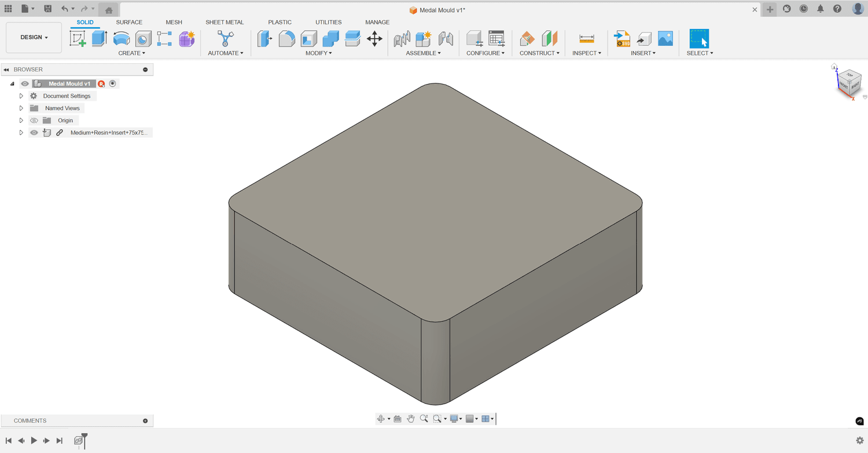Open the Data Panel grid icon
868x453 pixels.
click(x=8, y=9)
